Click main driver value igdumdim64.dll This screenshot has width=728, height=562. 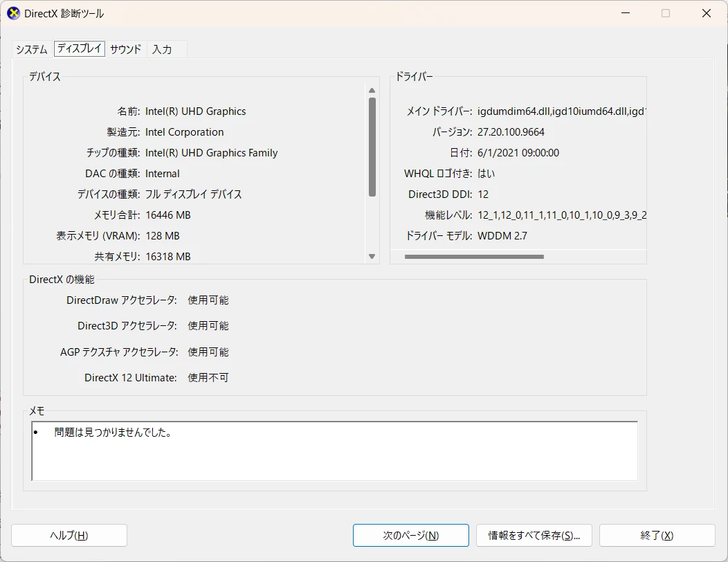(562, 111)
